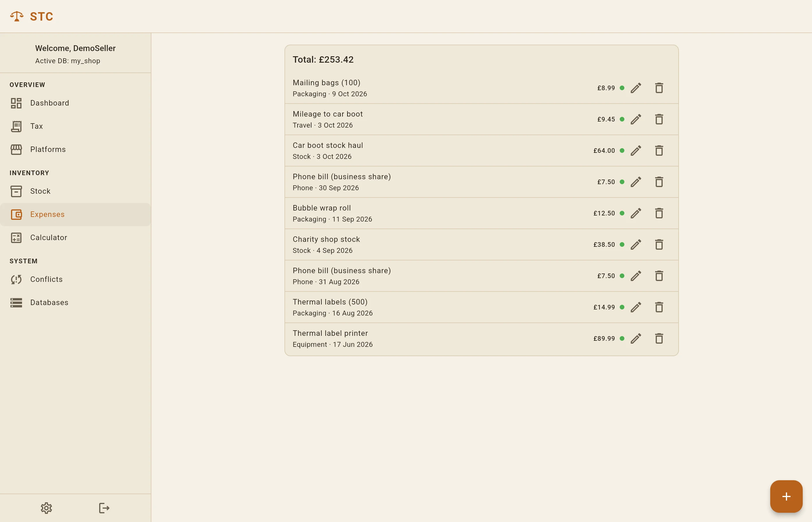Click the STC scales logo
The height and width of the screenshot is (522, 812).
17,16
